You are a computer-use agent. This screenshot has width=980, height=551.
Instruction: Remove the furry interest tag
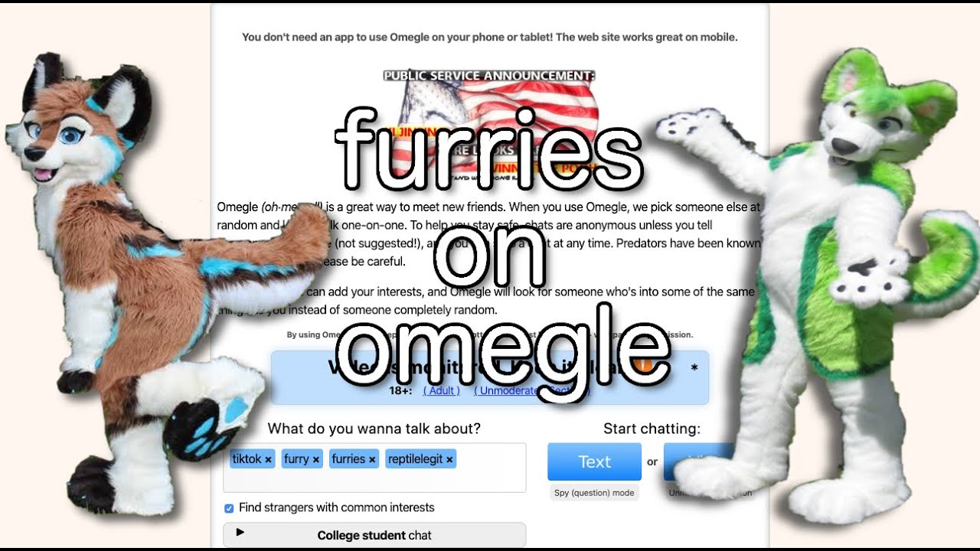[316, 460]
